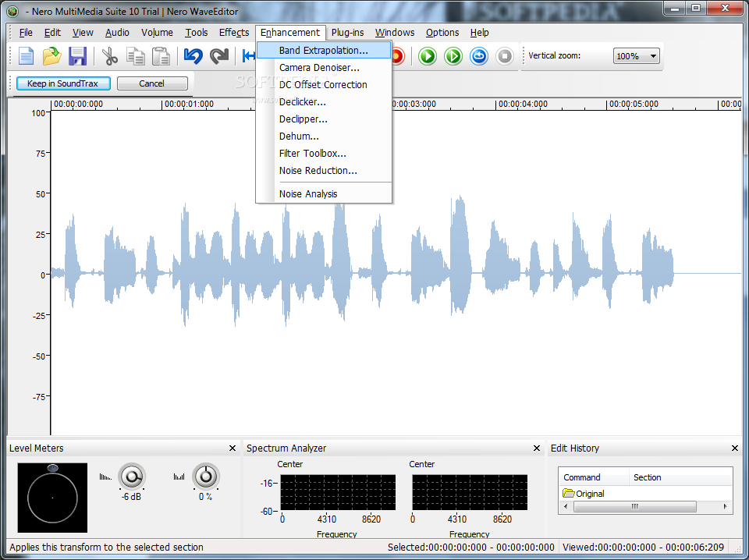Click the Viewed time range in status bar
749x560 pixels.
coord(643,547)
